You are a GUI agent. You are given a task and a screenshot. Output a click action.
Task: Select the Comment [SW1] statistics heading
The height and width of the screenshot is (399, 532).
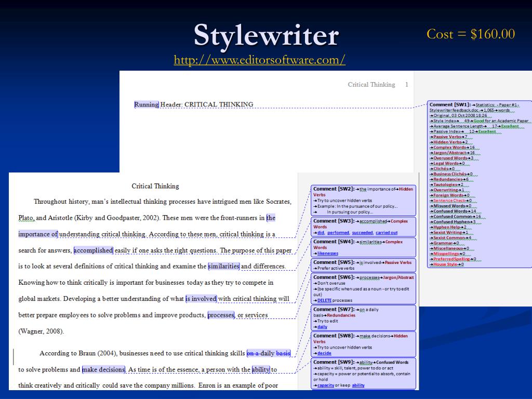[x=450, y=105]
